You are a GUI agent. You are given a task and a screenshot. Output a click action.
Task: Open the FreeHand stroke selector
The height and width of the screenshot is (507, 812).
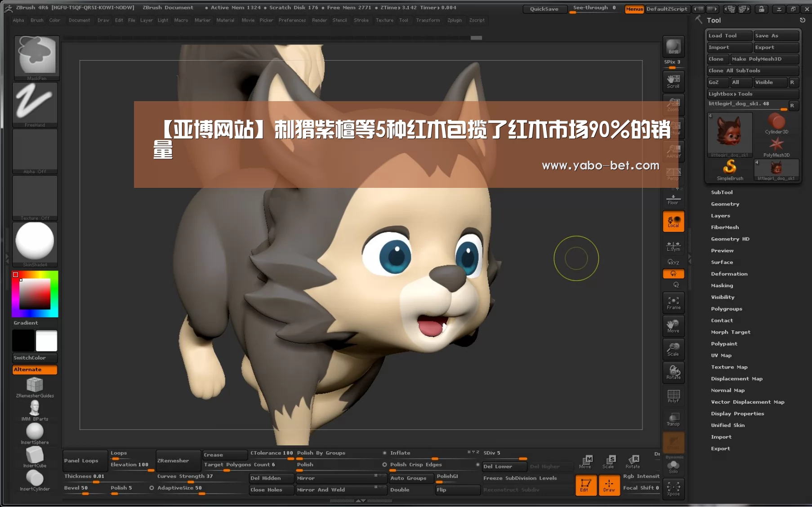click(35, 105)
